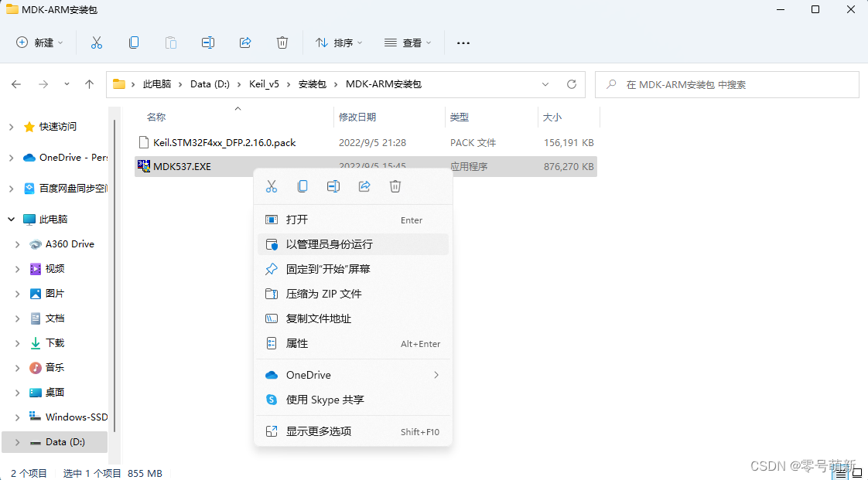The image size is (868, 480).
Task: Click the MDK537.EXE application icon
Action: [144, 166]
